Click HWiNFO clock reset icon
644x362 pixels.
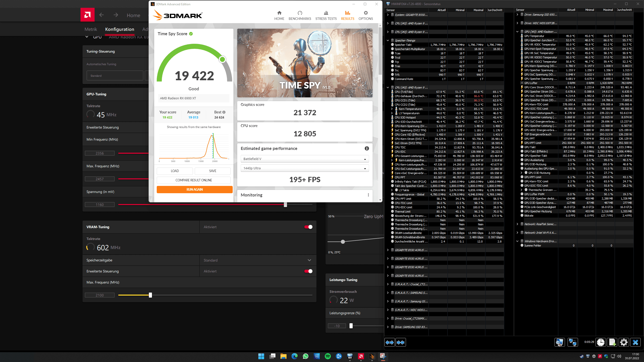601,342
